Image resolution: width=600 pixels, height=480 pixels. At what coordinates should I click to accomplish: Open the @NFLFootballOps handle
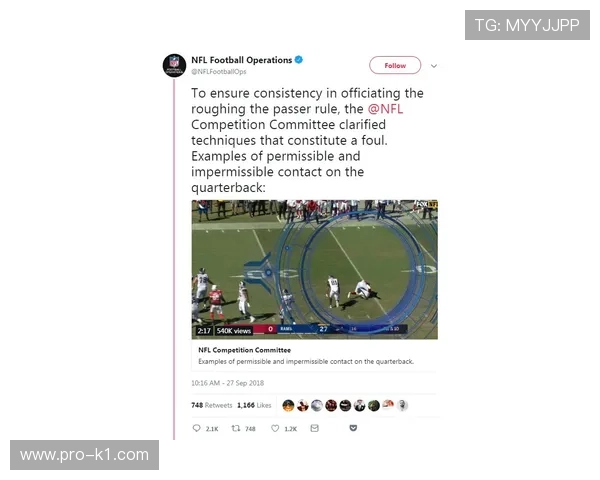click(219, 72)
